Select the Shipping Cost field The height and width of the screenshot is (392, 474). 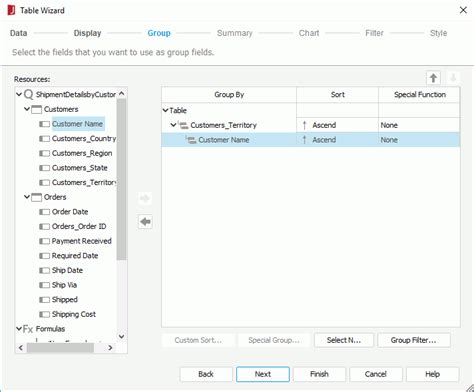coord(74,314)
